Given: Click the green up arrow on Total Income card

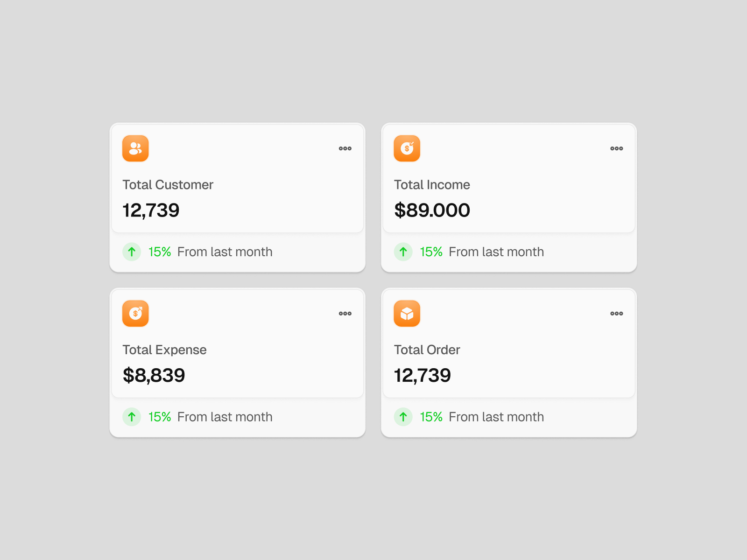Looking at the screenshot, I should pos(403,252).
